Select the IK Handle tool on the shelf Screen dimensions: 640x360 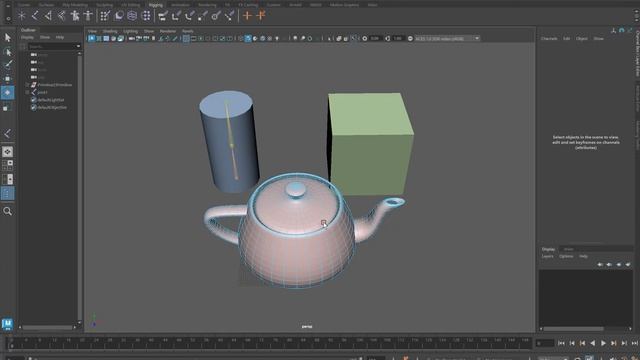[48, 16]
